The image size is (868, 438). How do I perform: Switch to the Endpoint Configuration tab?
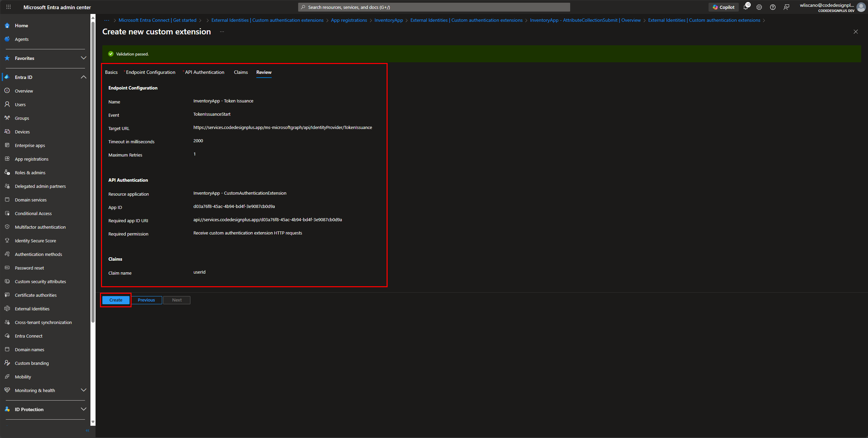(151, 72)
